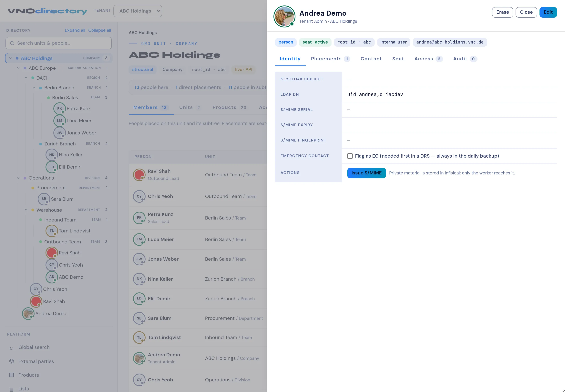Click Andrea Demo photo in members table
This screenshot has height=392, width=565.
point(139,358)
